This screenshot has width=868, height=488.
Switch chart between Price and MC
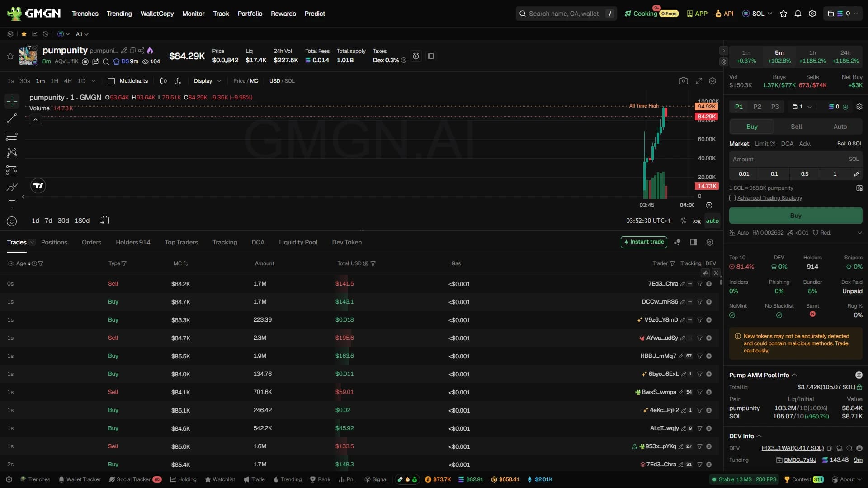[x=245, y=81]
